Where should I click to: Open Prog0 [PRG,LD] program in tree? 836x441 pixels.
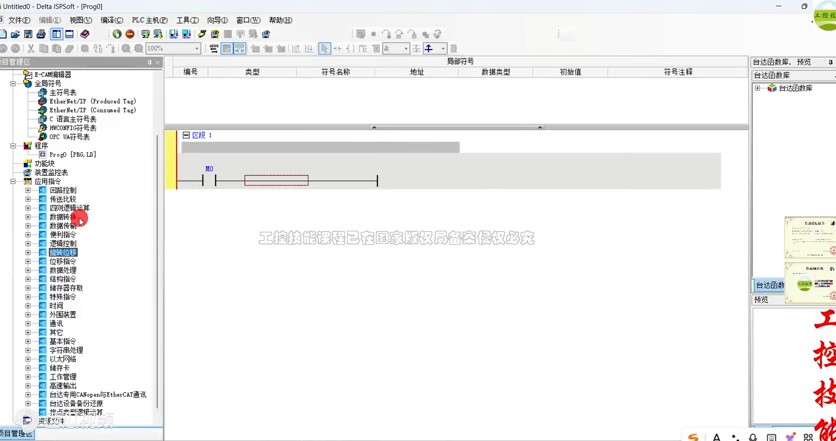72,155
